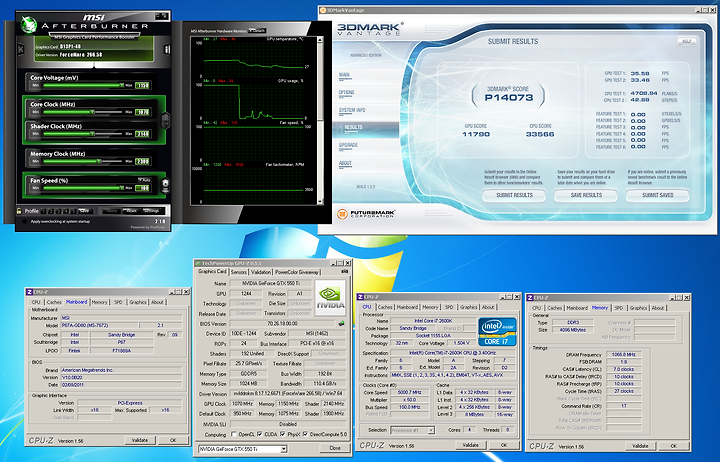Click GPU-Z title bar icon
The image size is (720, 462).
(x=198, y=263)
